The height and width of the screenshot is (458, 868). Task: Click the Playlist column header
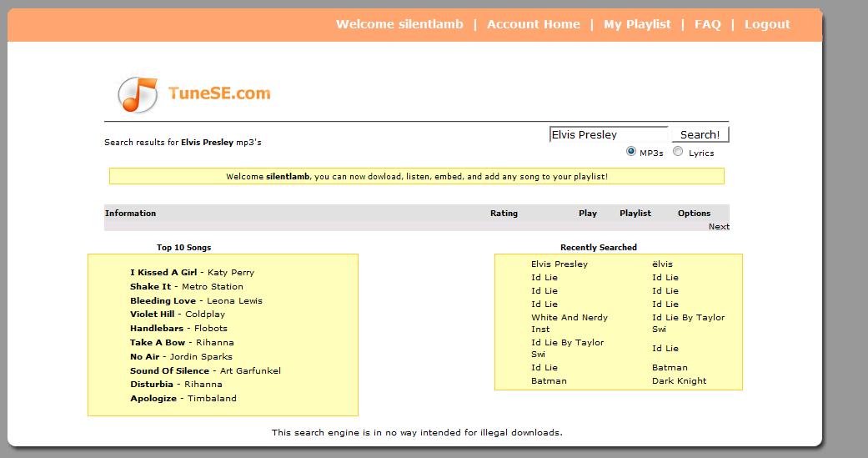click(635, 214)
